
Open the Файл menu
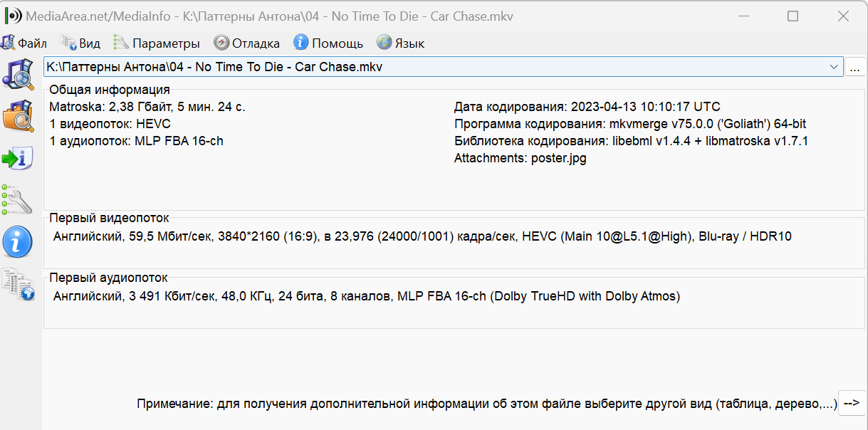[25, 43]
